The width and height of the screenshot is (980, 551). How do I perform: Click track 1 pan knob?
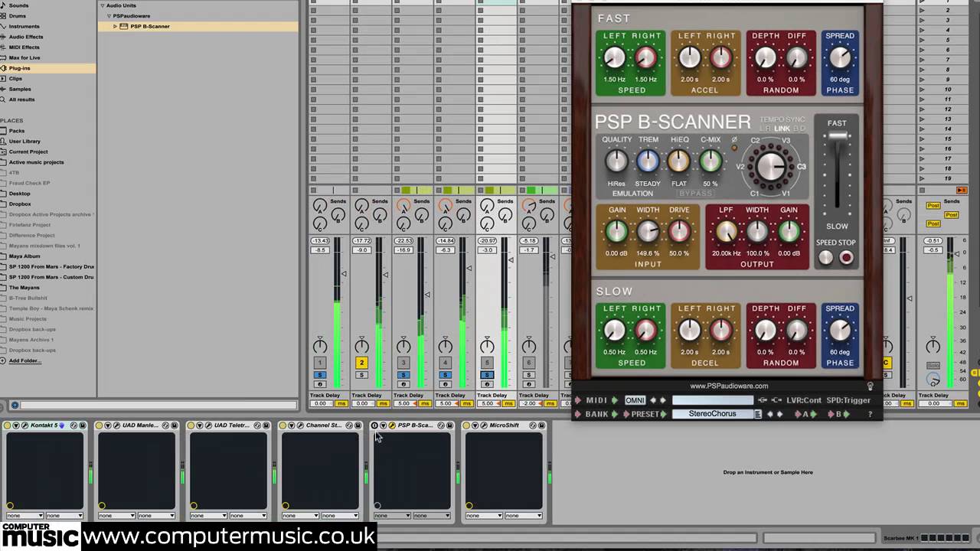[x=320, y=346]
